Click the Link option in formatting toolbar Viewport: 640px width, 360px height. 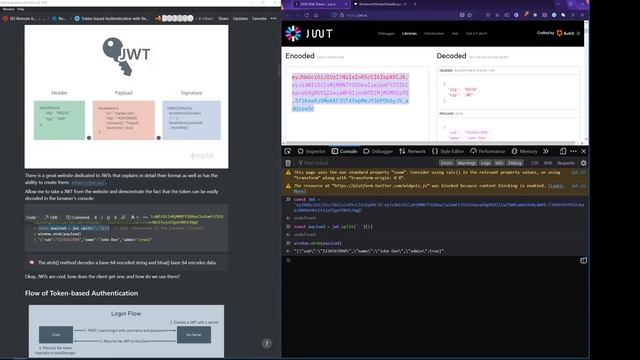(x=51, y=217)
